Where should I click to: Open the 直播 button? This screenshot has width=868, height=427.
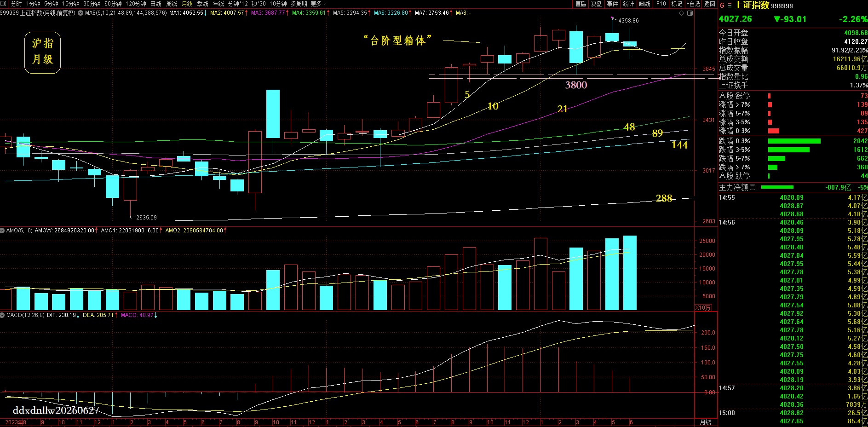581,4
